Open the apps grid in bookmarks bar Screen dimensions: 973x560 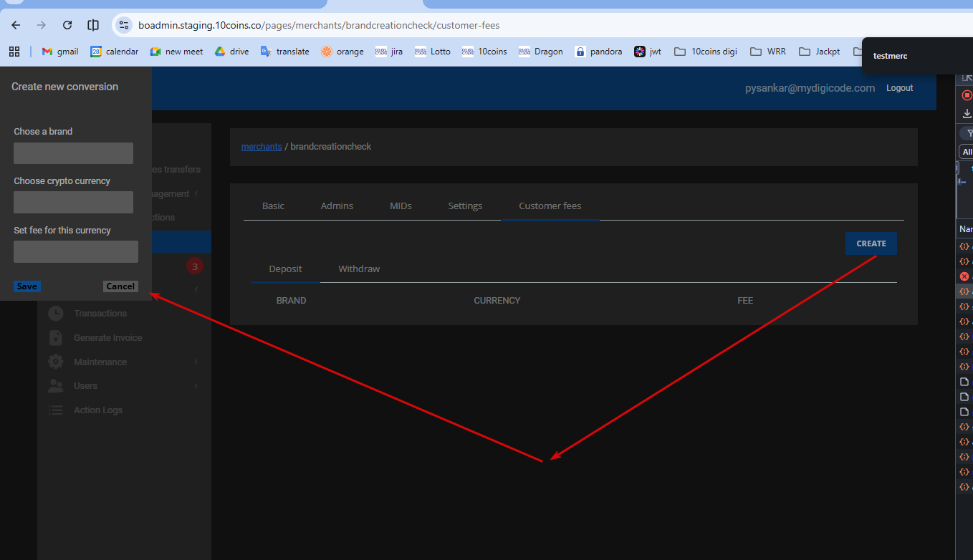tap(14, 52)
